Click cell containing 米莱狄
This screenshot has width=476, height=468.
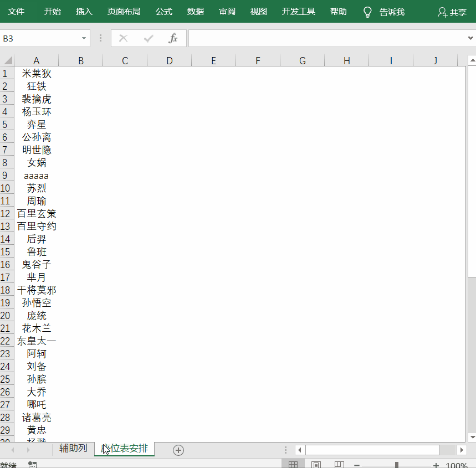(x=37, y=74)
